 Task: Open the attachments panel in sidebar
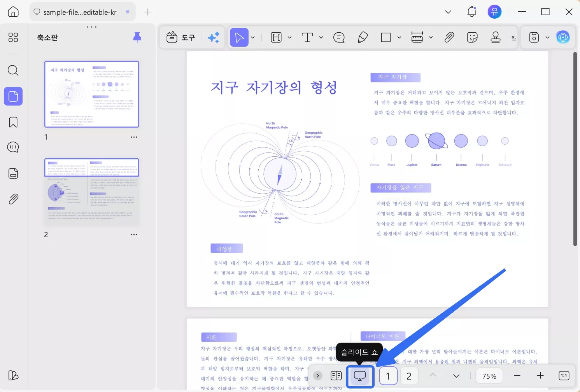[x=13, y=199]
